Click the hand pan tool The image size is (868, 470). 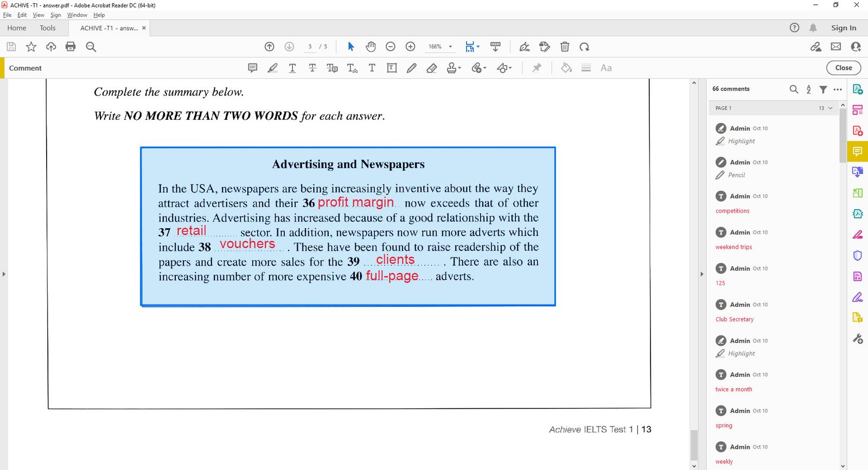371,47
